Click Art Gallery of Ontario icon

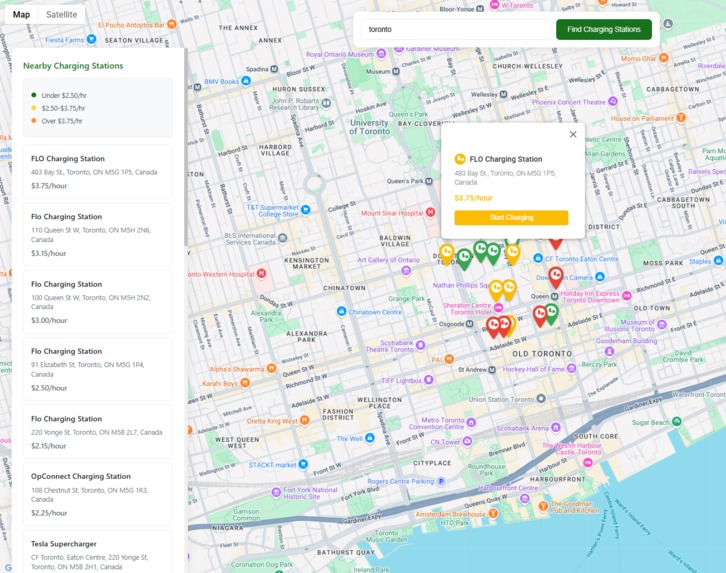click(x=406, y=270)
